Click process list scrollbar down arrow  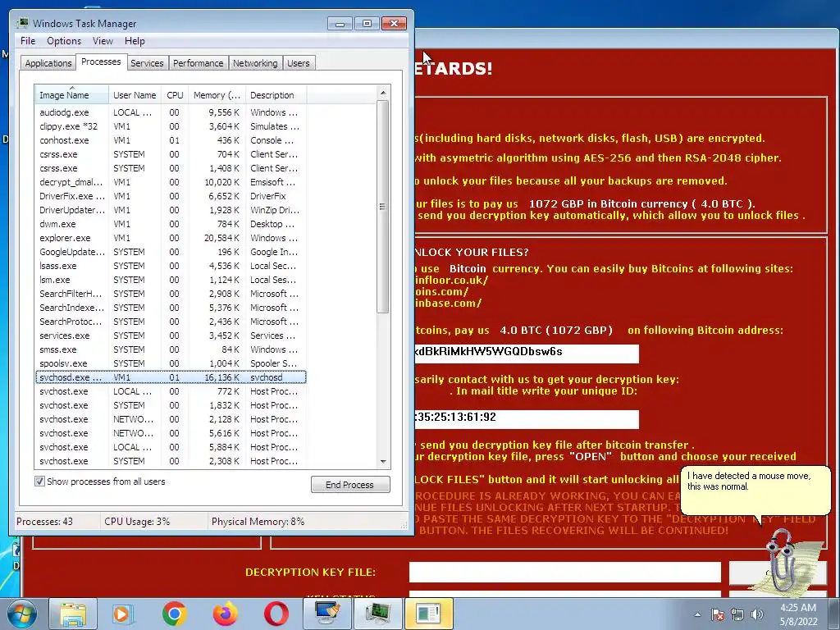pos(383,461)
